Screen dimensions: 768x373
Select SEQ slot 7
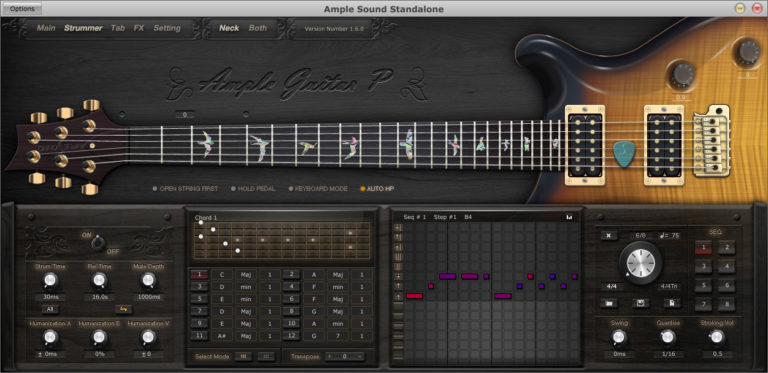[703, 304]
